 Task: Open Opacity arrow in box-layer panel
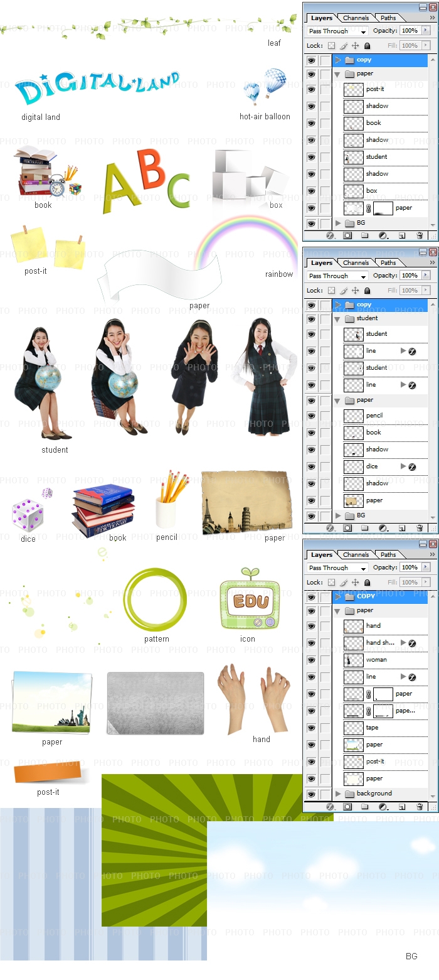point(426,31)
